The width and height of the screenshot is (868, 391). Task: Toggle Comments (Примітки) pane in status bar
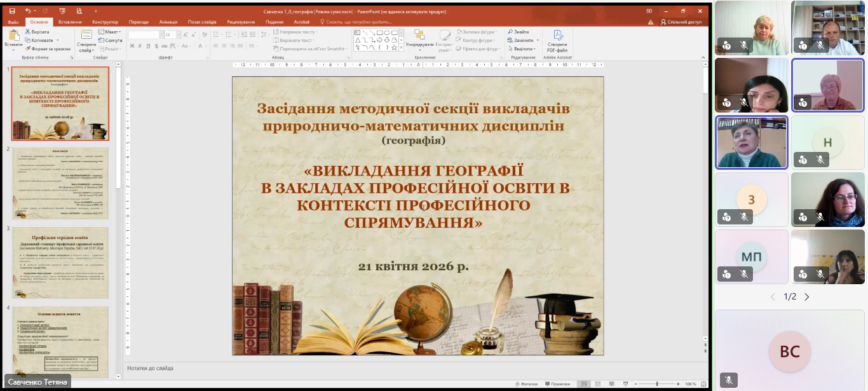pos(557,384)
